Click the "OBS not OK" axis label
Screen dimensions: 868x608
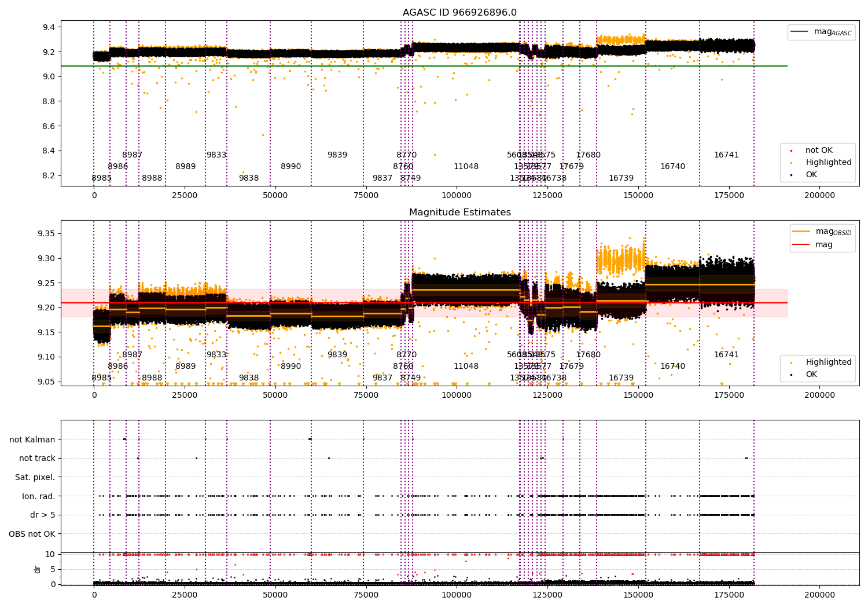(32, 534)
